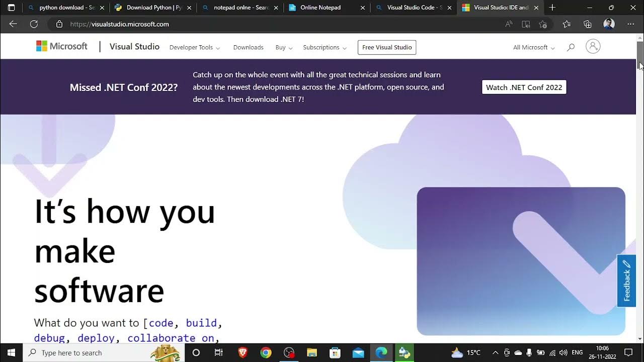The width and height of the screenshot is (644, 362).
Task: Open a new browser tab
Action: (x=552, y=8)
